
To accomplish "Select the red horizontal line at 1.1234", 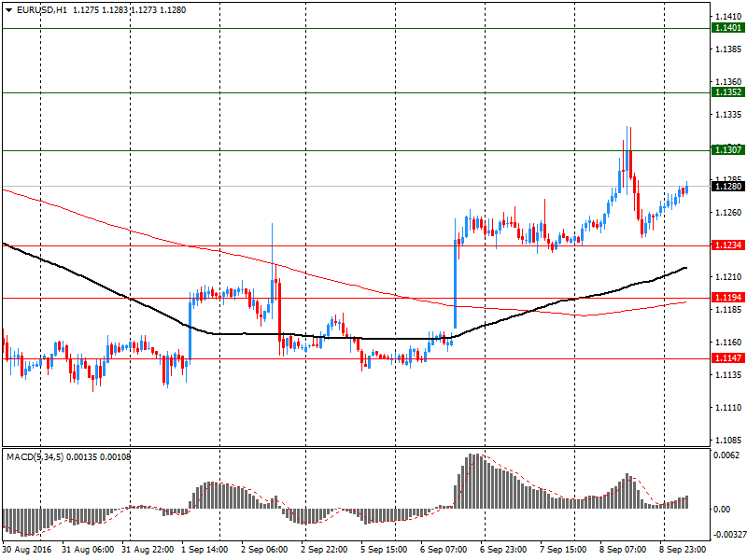I will (x=356, y=245).
